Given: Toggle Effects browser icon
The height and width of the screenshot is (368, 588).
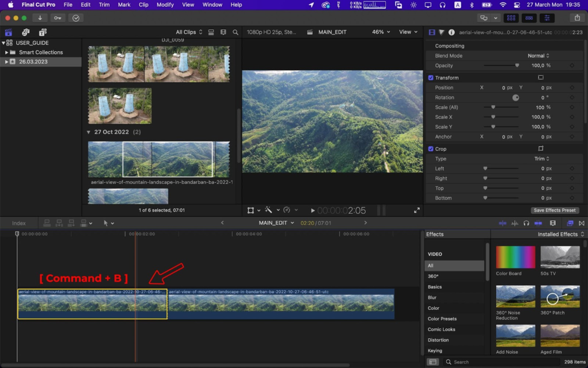Looking at the screenshot, I should (570, 223).
